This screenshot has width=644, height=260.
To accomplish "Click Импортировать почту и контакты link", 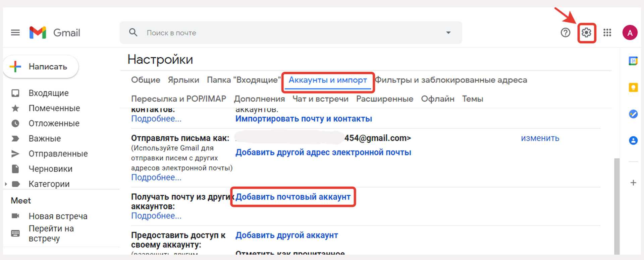I will point(304,119).
